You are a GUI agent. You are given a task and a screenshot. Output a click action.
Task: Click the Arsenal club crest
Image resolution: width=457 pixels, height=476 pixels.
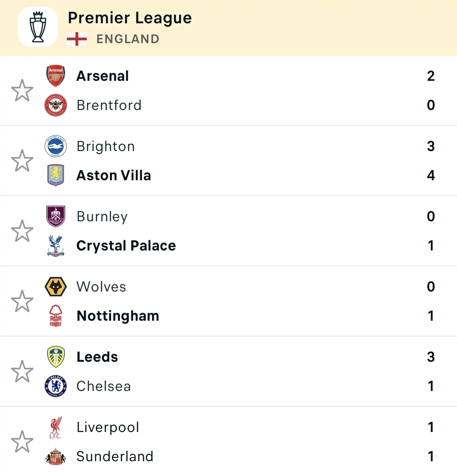[55, 76]
